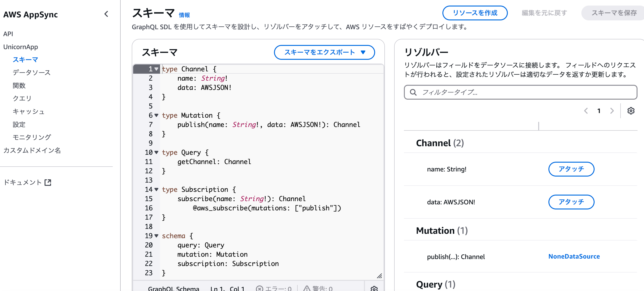Click Ln 1, Col 1 position indicator
The width and height of the screenshot is (644, 291).
click(x=227, y=289)
